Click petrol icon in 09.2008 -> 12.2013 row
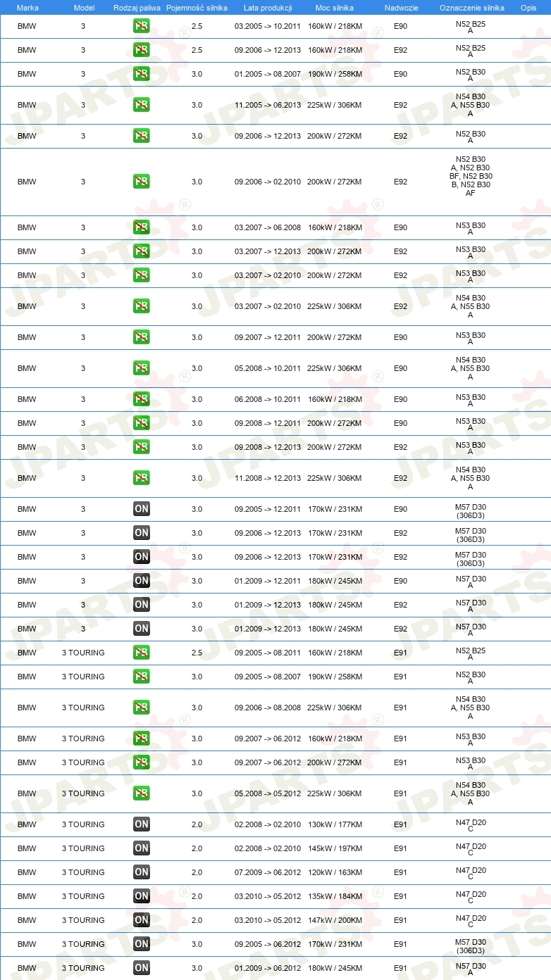551x980 pixels. [142, 448]
